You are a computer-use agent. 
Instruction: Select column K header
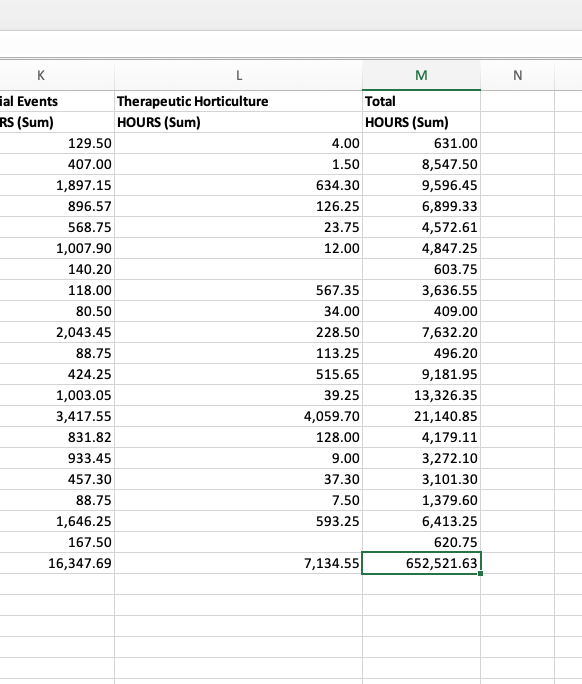point(57,75)
